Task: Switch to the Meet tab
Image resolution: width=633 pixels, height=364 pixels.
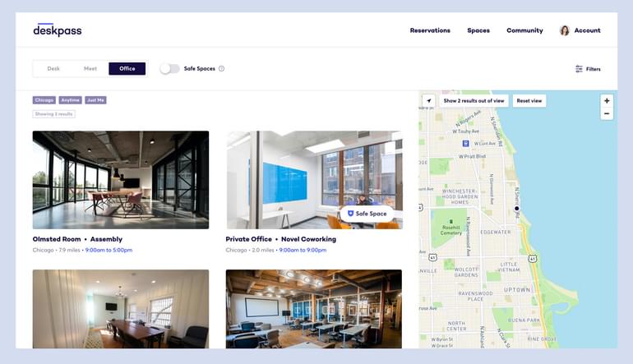Action: pyautogui.click(x=90, y=68)
